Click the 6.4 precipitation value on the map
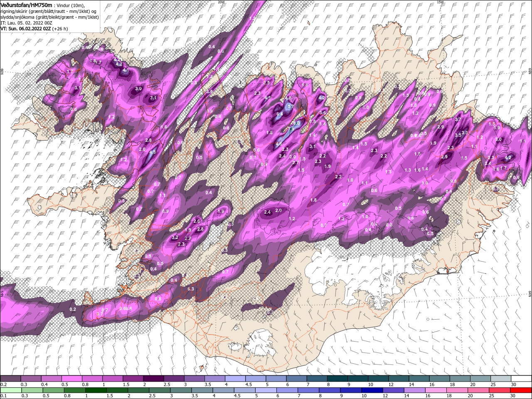Image resolution: width=532 pixels, height=399 pixels. pyautogui.click(x=280, y=114)
